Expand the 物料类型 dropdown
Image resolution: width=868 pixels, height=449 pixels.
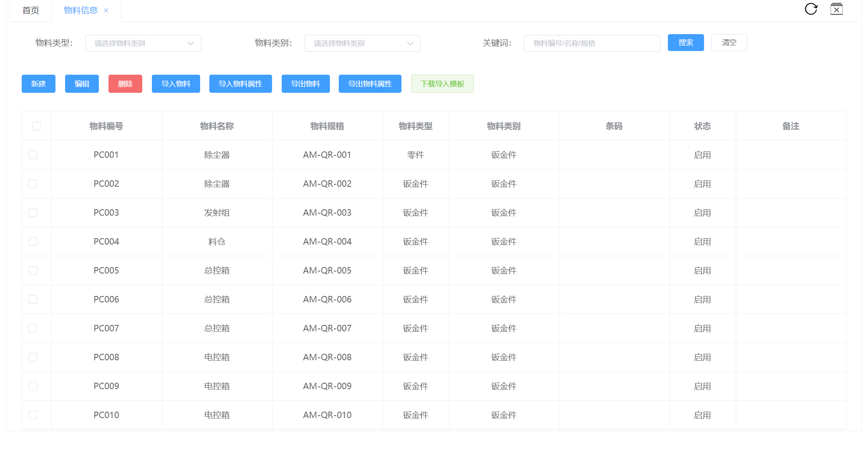[x=143, y=43]
